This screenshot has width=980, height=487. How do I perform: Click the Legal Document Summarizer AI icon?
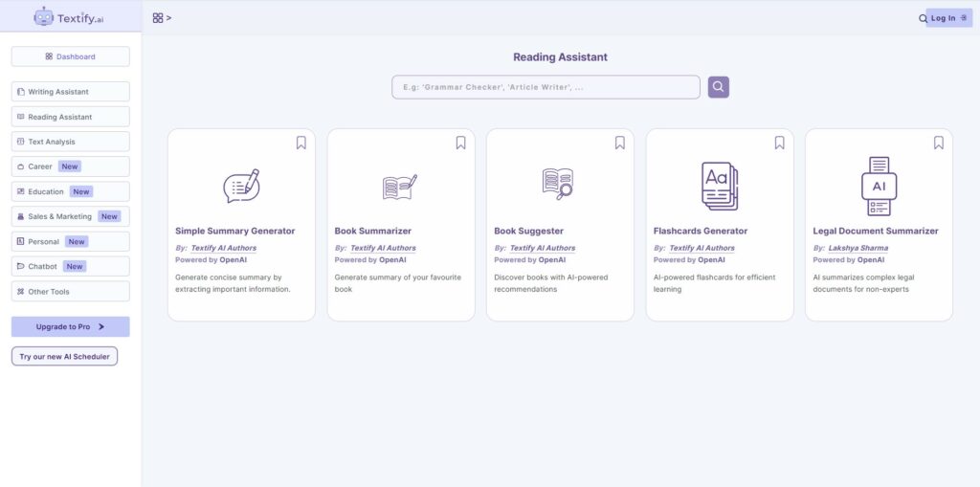coord(879,187)
